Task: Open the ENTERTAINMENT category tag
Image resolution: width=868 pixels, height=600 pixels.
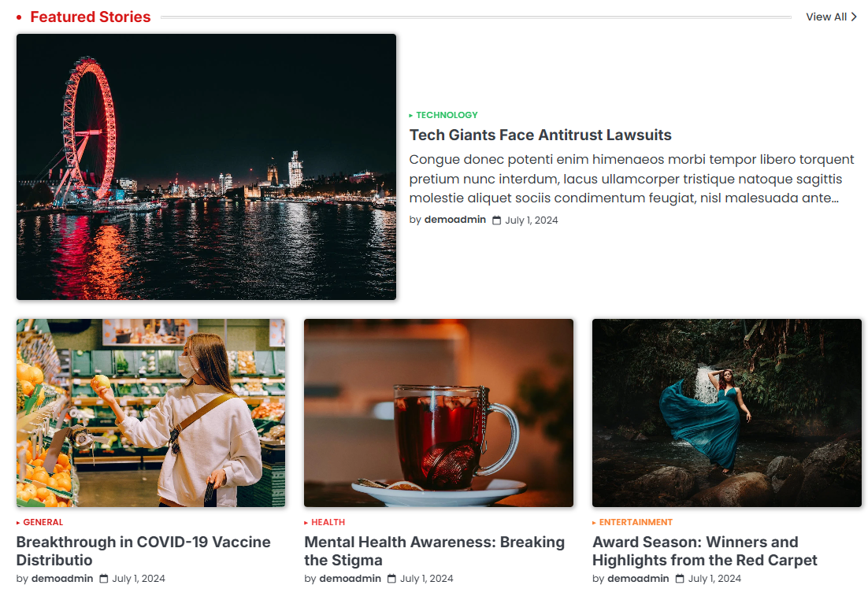Action: pyautogui.click(x=636, y=523)
